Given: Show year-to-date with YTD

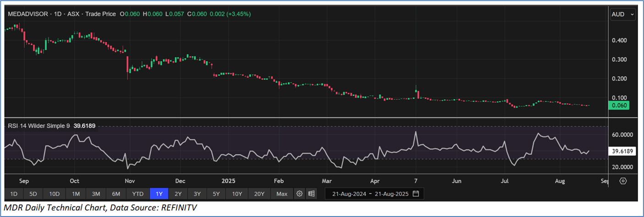Looking at the screenshot, I should [x=137, y=194].
